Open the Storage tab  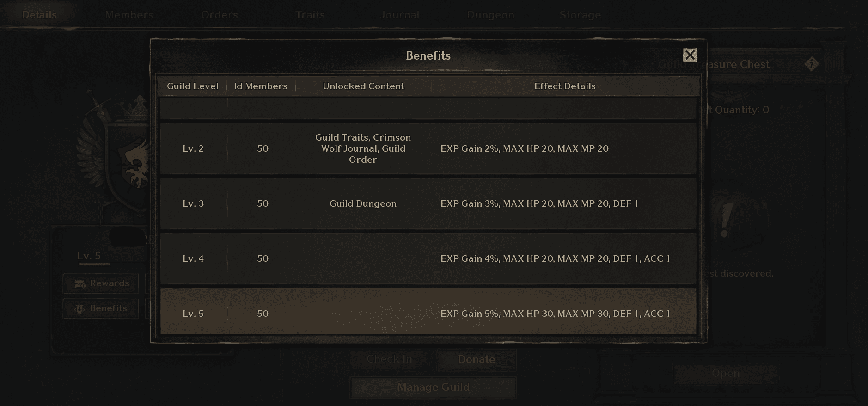tap(580, 15)
